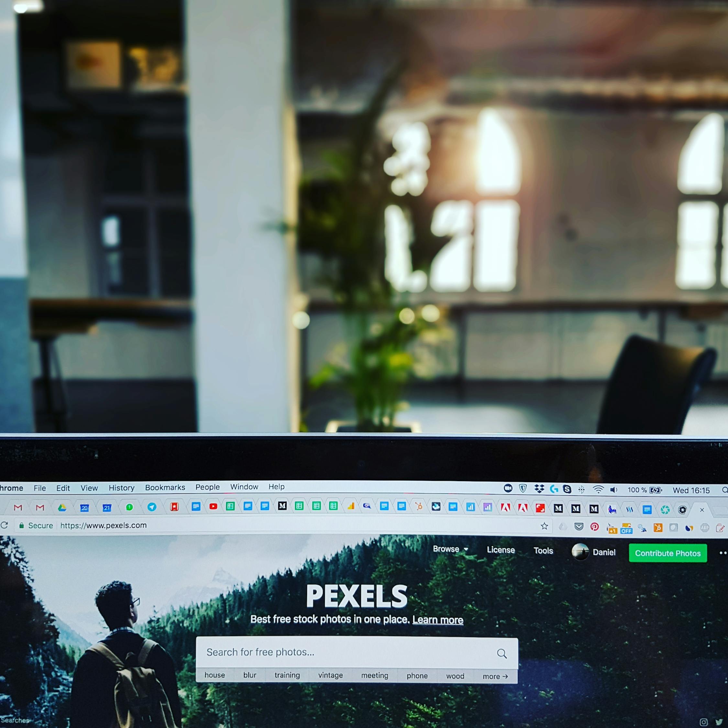
Task: Click Contribute Photos green button
Action: (667, 553)
